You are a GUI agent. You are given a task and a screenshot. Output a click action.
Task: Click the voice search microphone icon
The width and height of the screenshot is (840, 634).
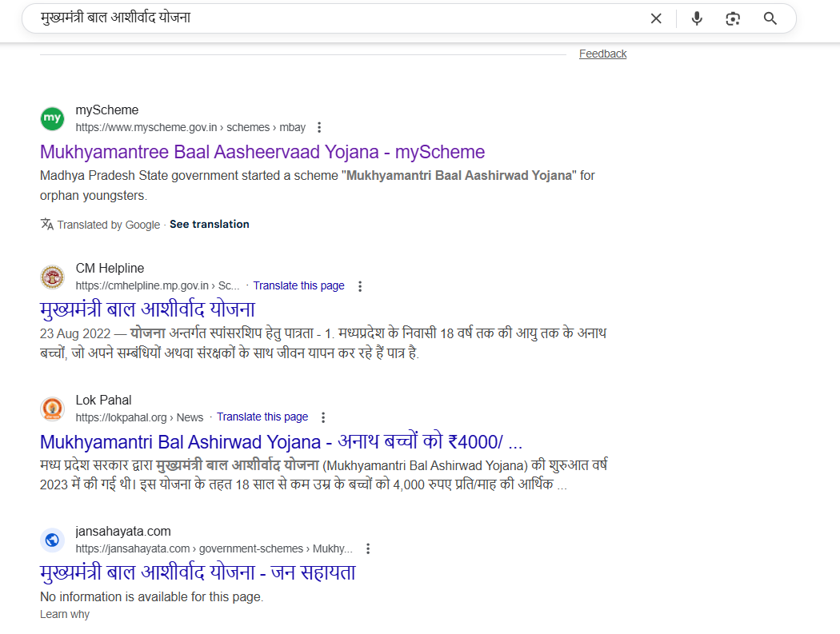click(696, 18)
